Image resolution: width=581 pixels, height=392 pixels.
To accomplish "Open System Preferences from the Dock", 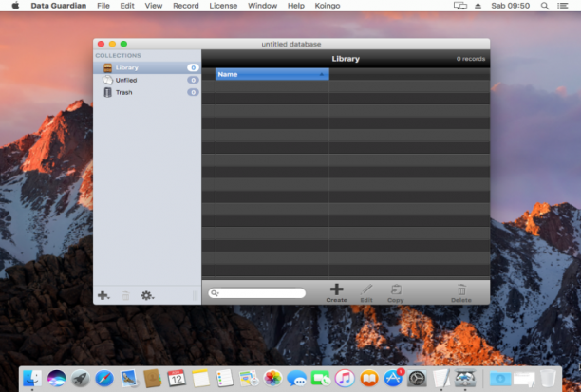I will 417,379.
